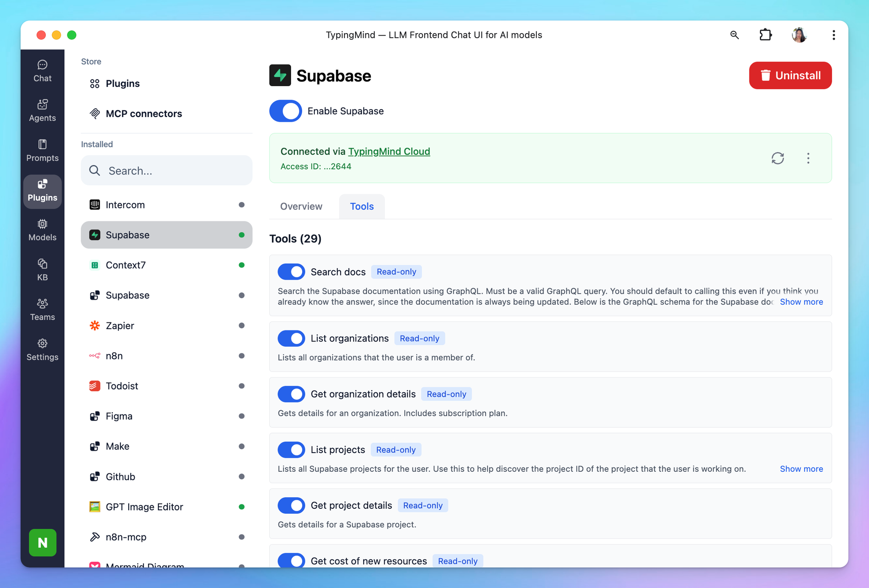The image size is (869, 588).
Task: Open the connection three-dot options menu
Action: pos(808,158)
